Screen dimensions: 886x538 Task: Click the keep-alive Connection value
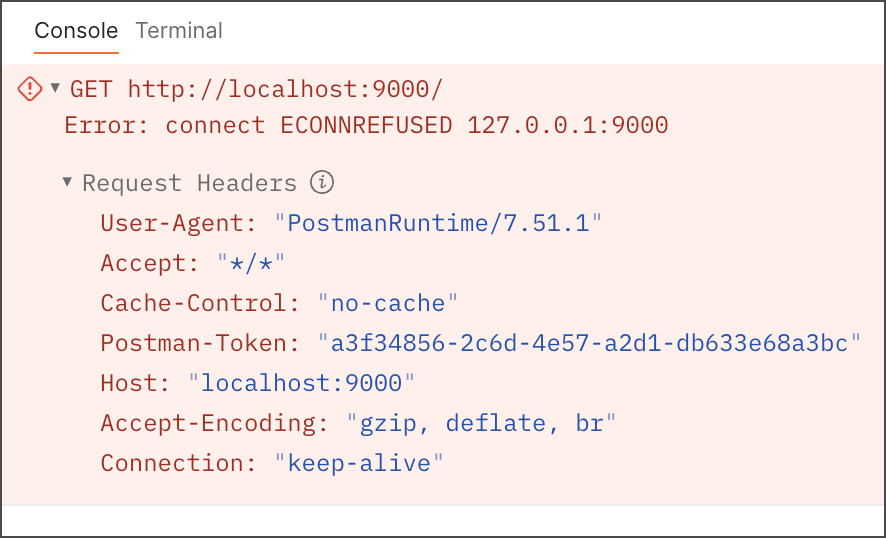point(359,463)
